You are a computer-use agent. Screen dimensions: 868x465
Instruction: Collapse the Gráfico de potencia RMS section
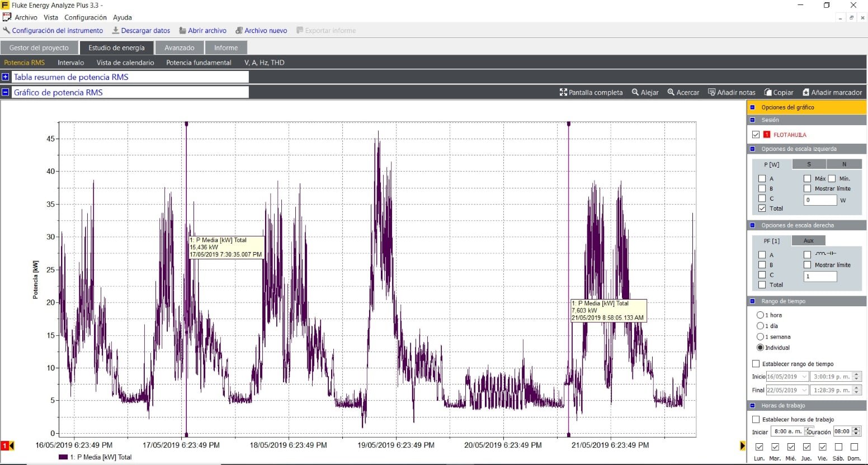click(6, 92)
